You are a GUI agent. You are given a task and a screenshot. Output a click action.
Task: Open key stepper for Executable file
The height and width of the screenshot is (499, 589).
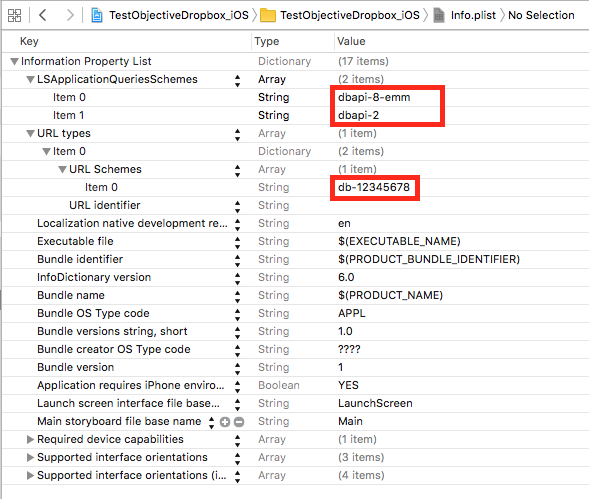coord(237,242)
